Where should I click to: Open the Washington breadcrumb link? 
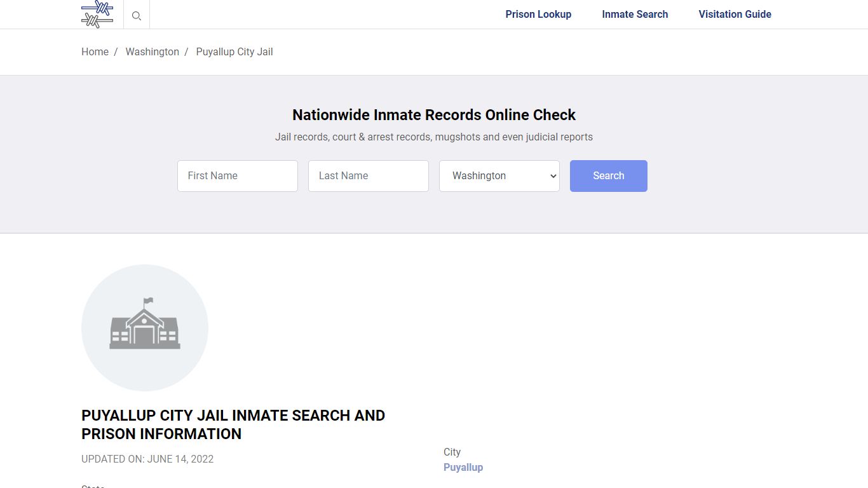click(x=152, y=51)
